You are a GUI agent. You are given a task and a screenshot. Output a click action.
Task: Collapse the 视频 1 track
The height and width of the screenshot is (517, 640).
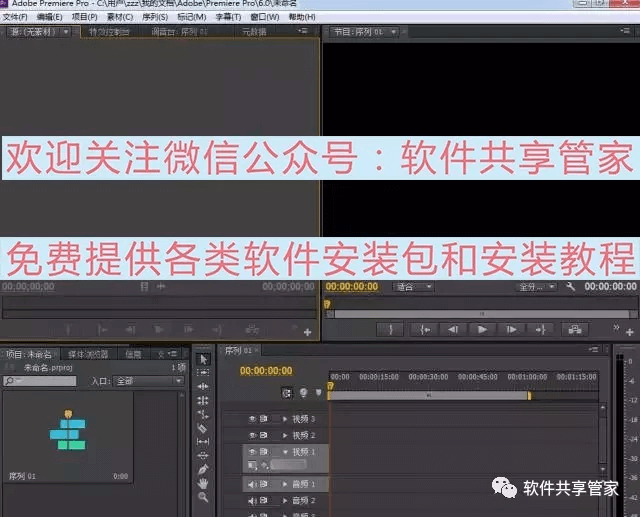[285, 452]
